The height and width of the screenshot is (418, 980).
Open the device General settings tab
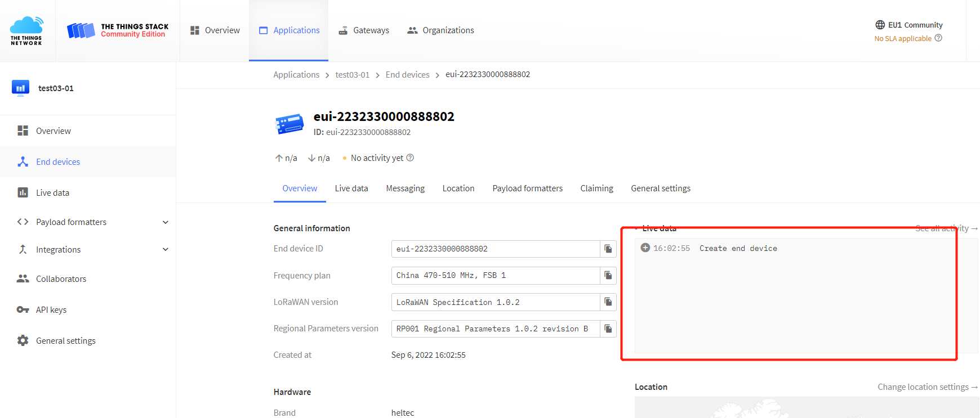coord(660,188)
